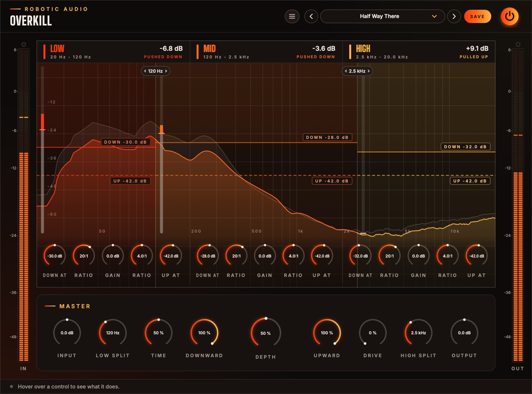Go to the next preset

pos(454,16)
